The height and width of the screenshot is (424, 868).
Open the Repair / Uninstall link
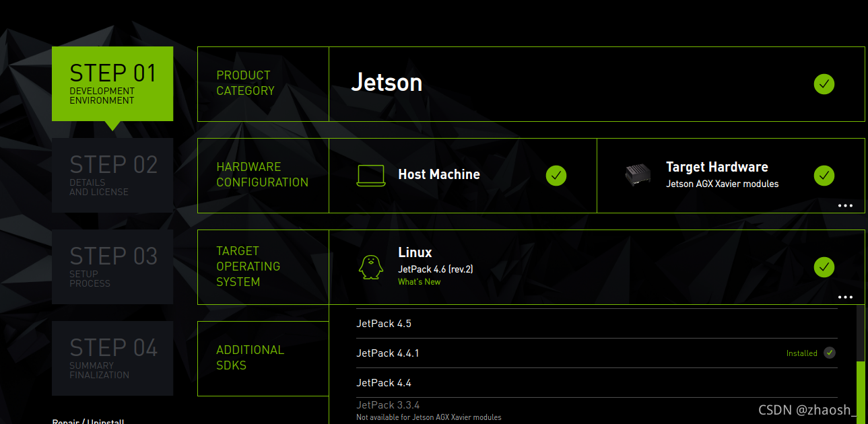pyautogui.click(x=88, y=422)
